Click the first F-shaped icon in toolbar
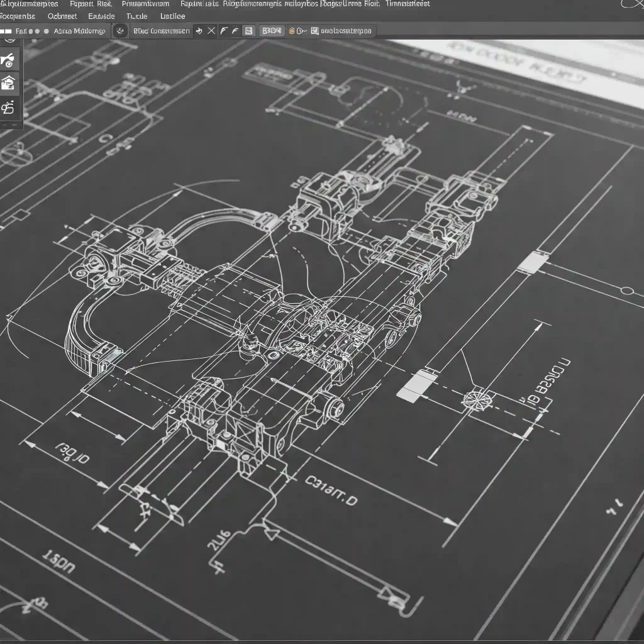The image size is (644, 644). (x=223, y=31)
